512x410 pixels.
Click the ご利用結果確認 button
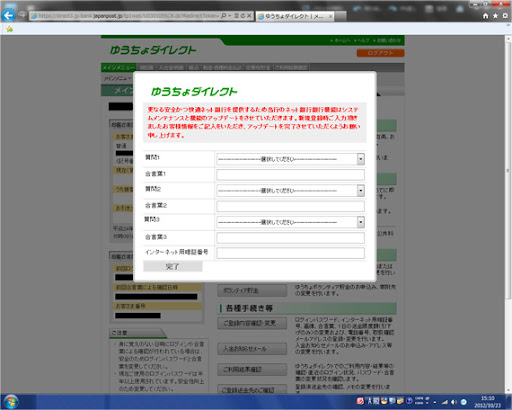point(252,369)
